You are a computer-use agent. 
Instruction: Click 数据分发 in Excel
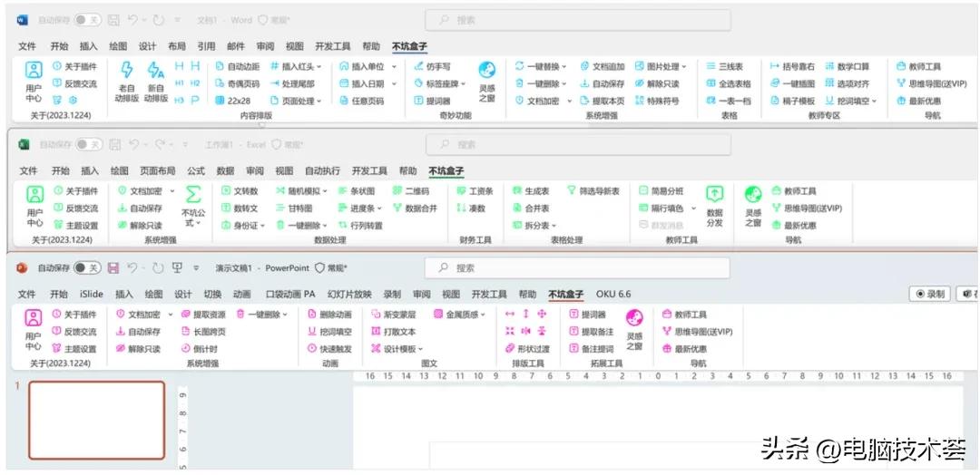tap(714, 207)
